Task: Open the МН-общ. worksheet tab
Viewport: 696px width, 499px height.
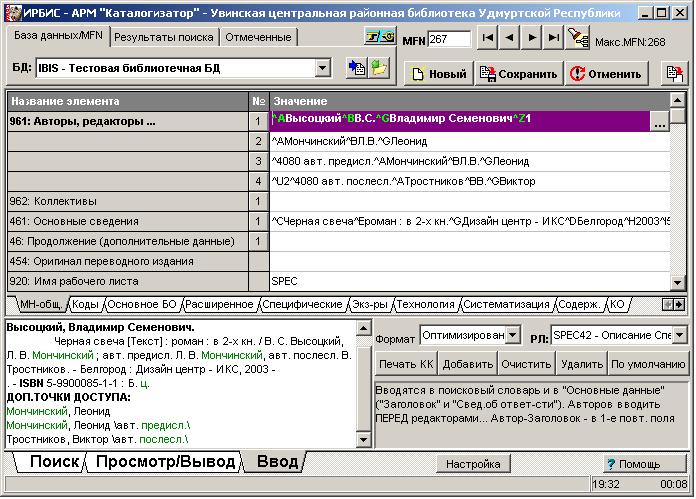Action: pos(41,305)
